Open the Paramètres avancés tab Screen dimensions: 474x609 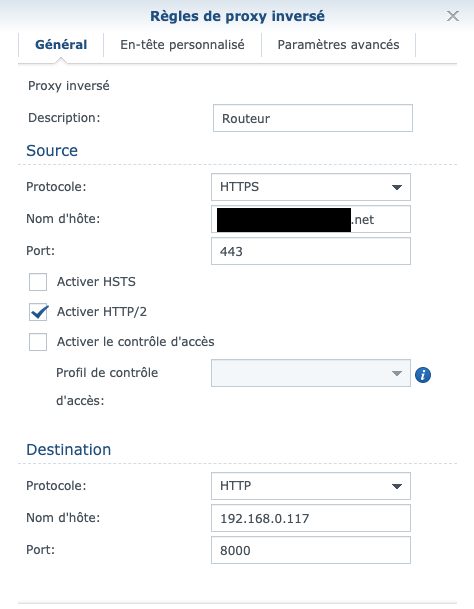(338, 45)
